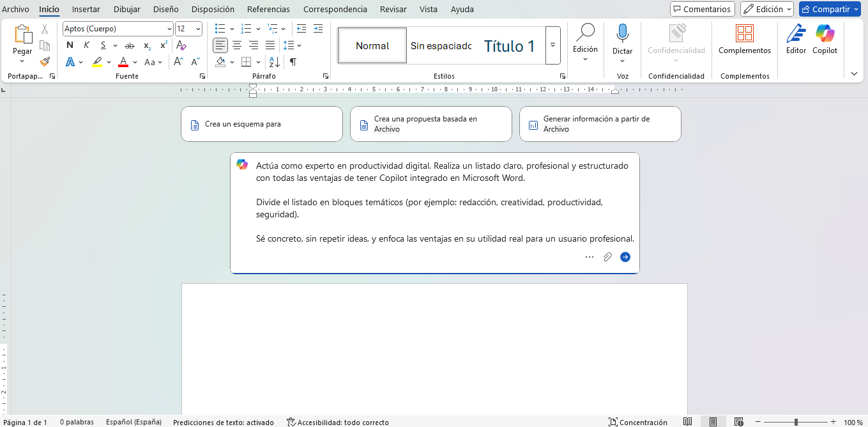Click the Copilot prompt text box
This screenshot has height=427, width=868.
pyautogui.click(x=435, y=213)
